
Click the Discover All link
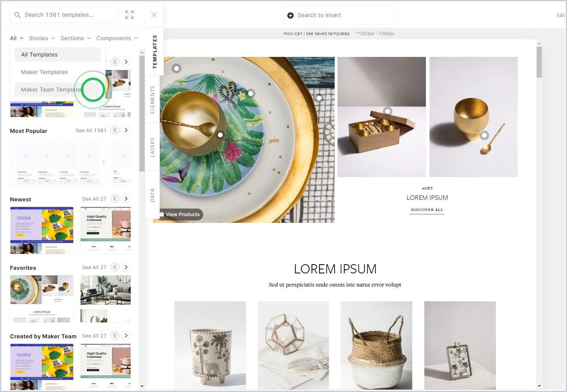point(427,210)
